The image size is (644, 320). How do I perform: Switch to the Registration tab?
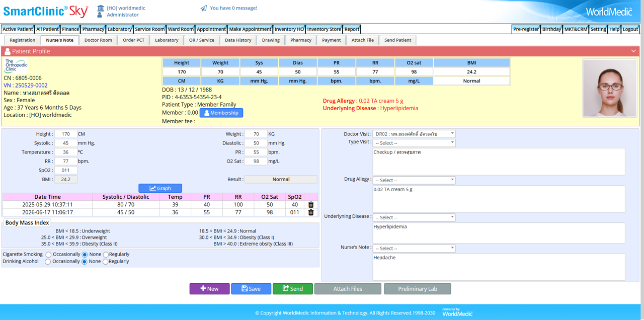(x=23, y=40)
